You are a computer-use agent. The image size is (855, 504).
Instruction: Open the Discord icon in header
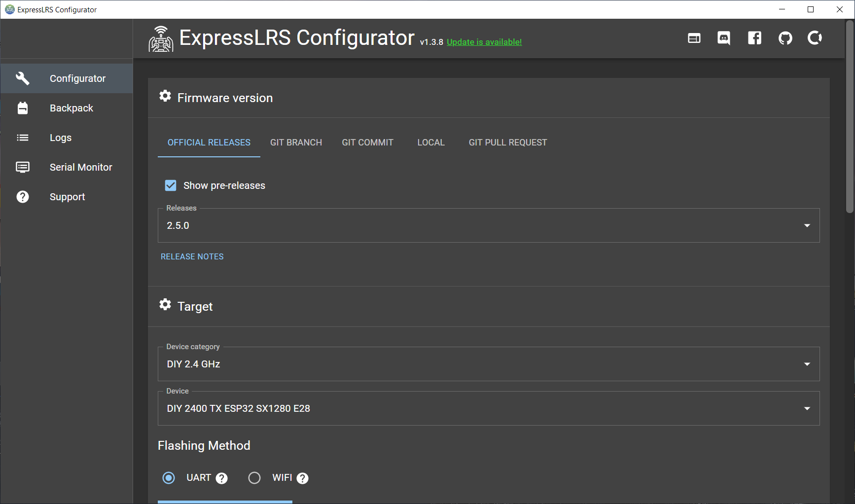tap(724, 38)
